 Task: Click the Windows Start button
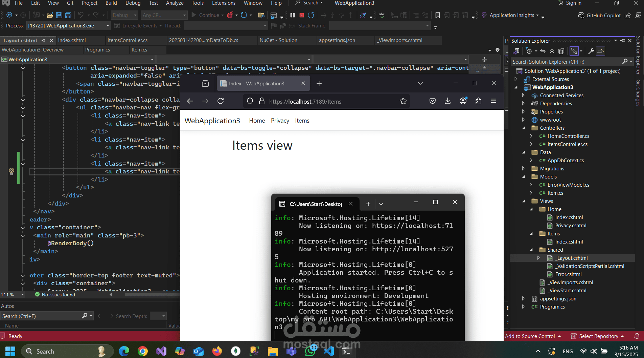(10, 351)
